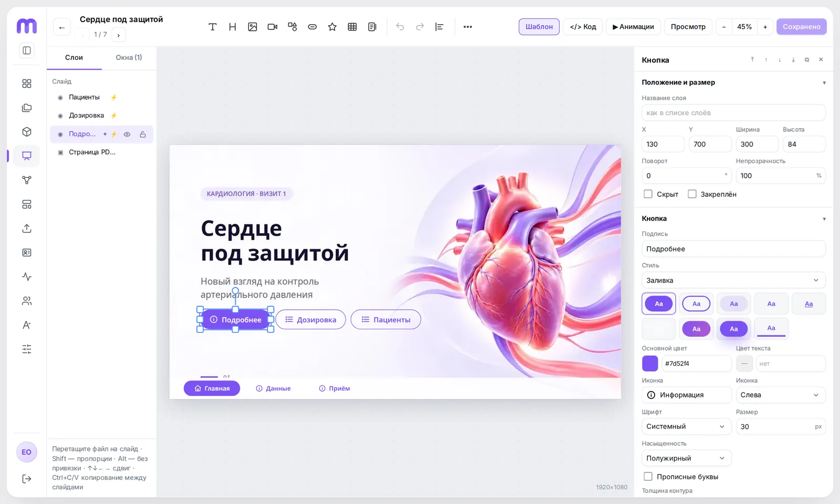Select the underlined link Aa style preset
Screen dimensions: 840x504
click(808, 303)
